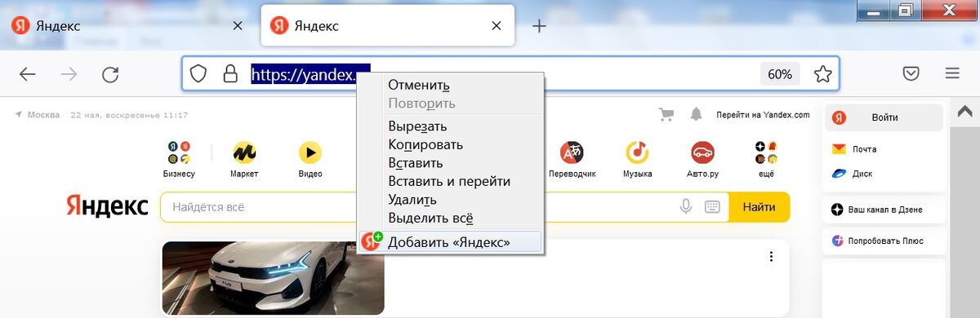Image resolution: width=980 pixels, height=318 pixels.
Task: Close the first Яндекс tab
Action: pyautogui.click(x=238, y=25)
